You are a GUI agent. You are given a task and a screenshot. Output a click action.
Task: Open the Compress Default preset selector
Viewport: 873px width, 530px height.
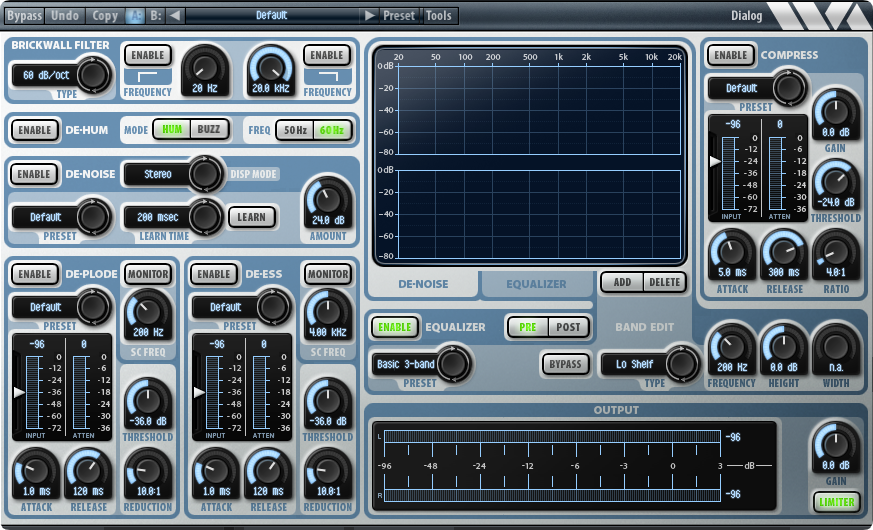click(757, 88)
